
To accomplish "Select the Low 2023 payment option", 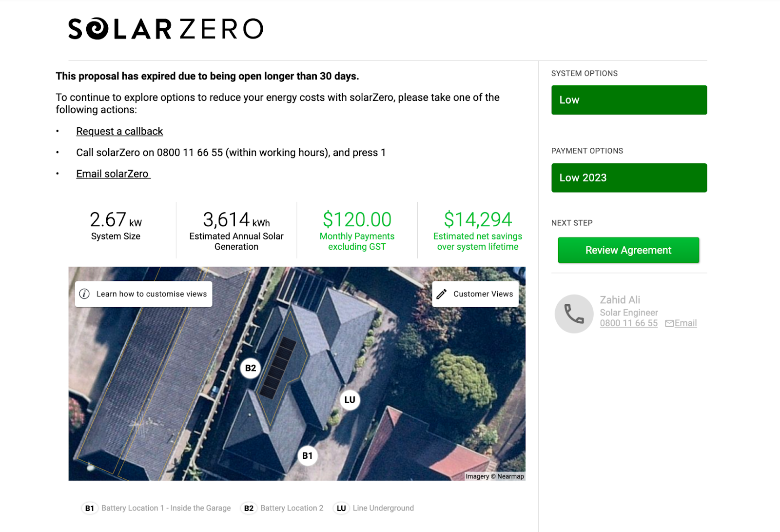I will click(629, 178).
